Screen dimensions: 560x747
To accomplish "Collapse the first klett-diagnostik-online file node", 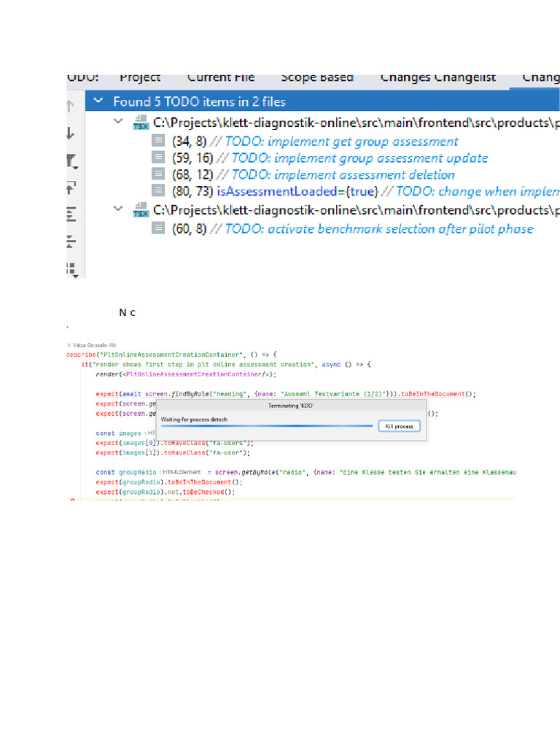I will [x=118, y=122].
